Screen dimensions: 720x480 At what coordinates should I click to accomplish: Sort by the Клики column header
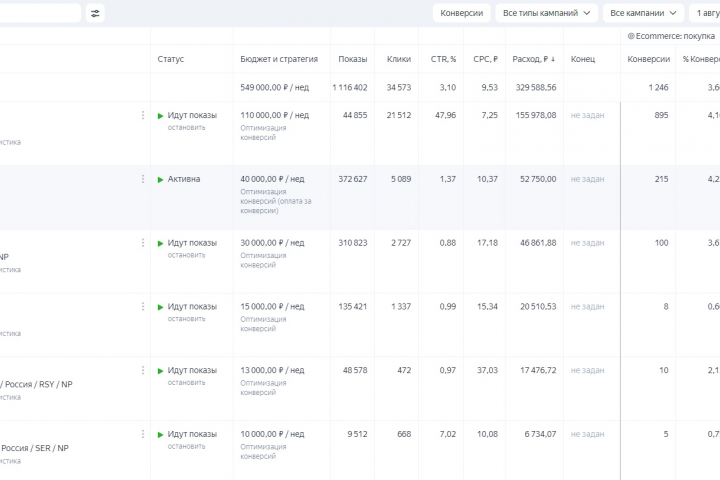tap(399, 59)
